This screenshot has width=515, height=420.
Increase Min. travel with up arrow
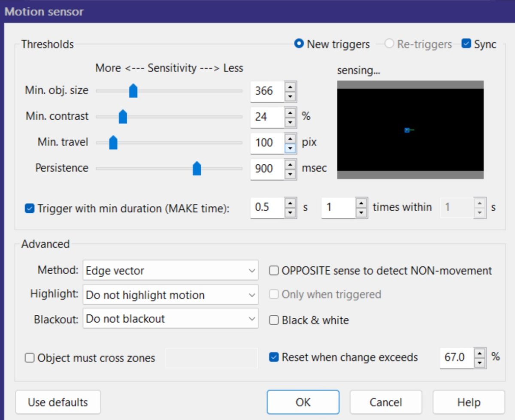coord(291,138)
